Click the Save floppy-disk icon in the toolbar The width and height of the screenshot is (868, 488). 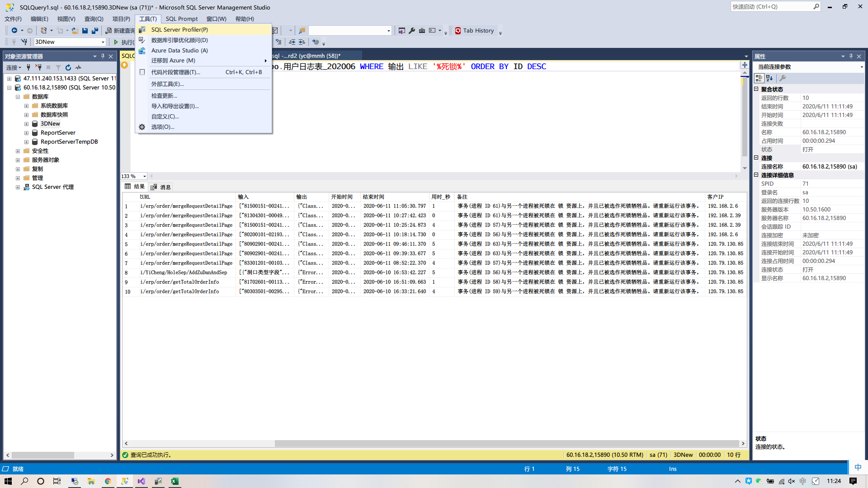click(85, 30)
